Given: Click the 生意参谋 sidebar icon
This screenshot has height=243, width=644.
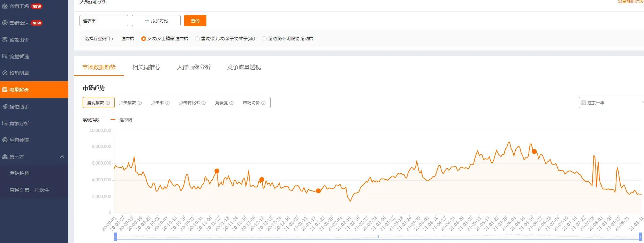Looking at the screenshot, I should (x=5, y=140).
